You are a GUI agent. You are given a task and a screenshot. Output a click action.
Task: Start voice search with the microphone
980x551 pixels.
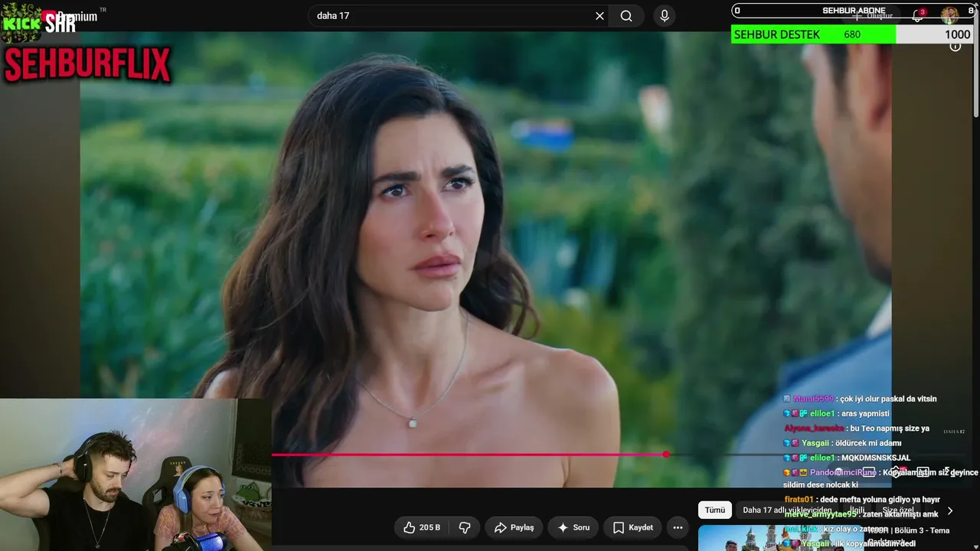665,16
